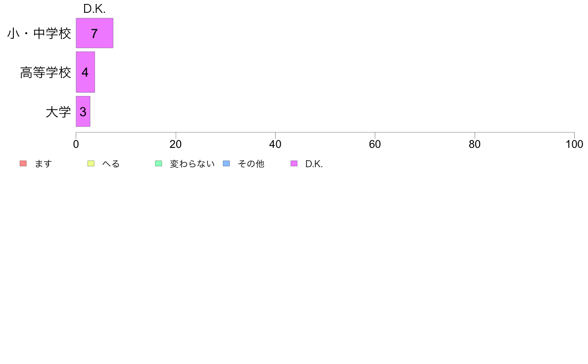Click the red ます legend swatch

pyautogui.click(x=23, y=163)
